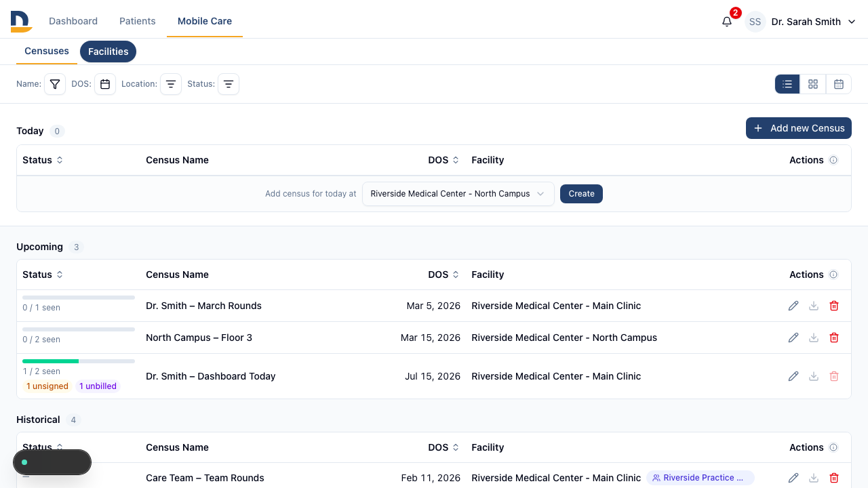Click Riverside Medical Center - North Campus cell
Viewport: 868px width, 488px height.
point(564,338)
